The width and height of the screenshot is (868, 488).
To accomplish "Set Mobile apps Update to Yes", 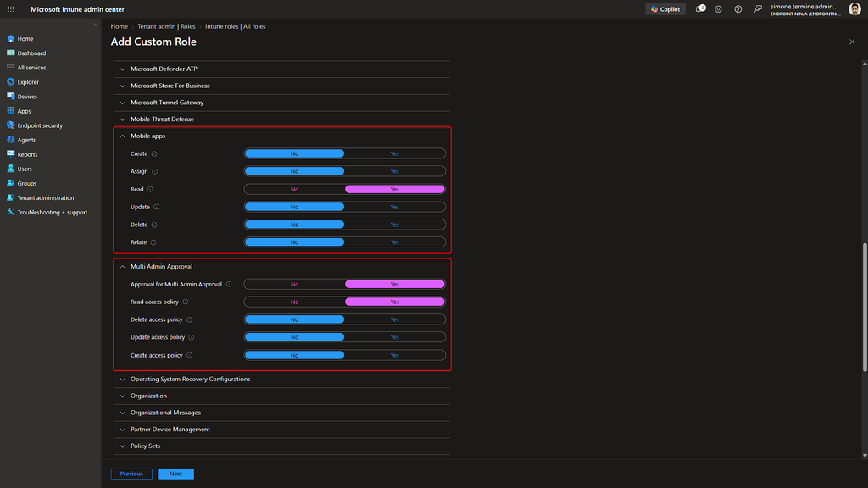I will (x=395, y=207).
